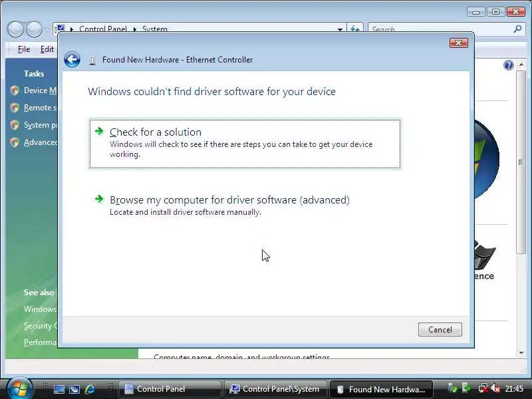Click the green arrow beside Check for a solution
Image resolution: width=532 pixels, height=399 pixels.
click(x=99, y=131)
